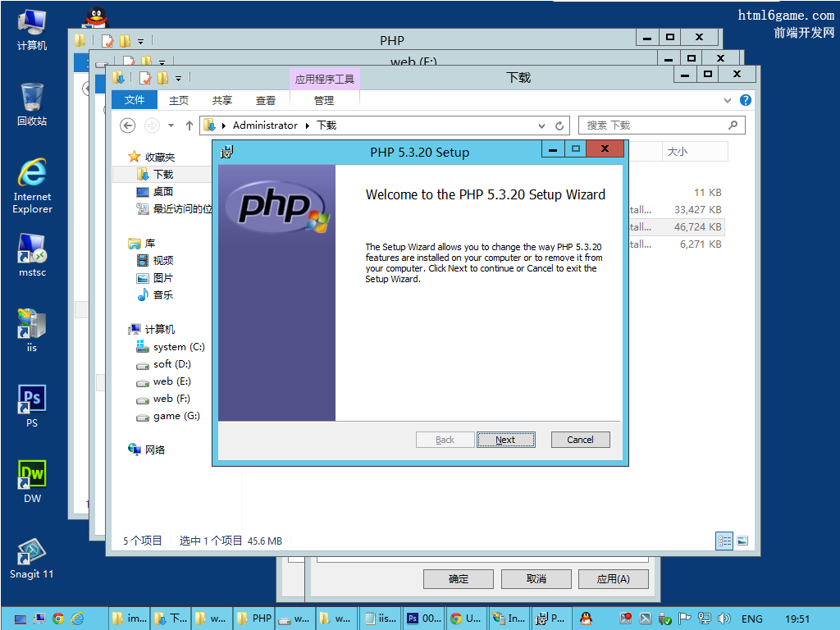This screenshot has height=630, width=840.
Task: Switch to the 主页 ribbon tab
Action: (178, 100)
